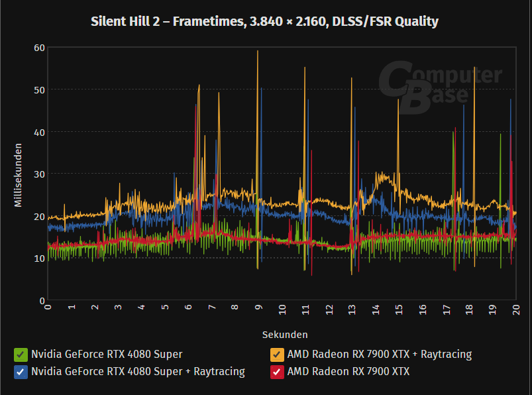Click the 'Millisekunden' y-axis label
532x395 pixels.
(18, 175)
